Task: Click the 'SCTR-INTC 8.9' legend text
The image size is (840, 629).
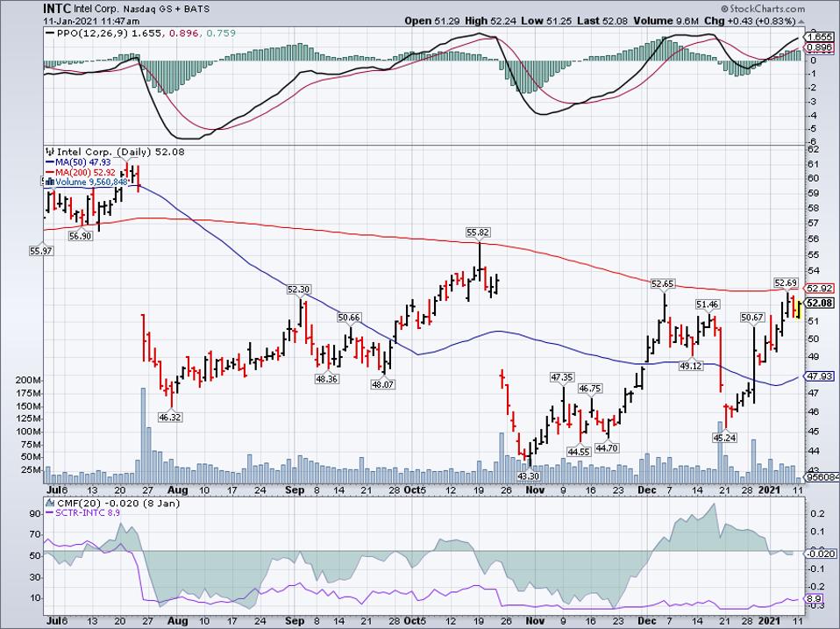Action: [x=88, y=512]
